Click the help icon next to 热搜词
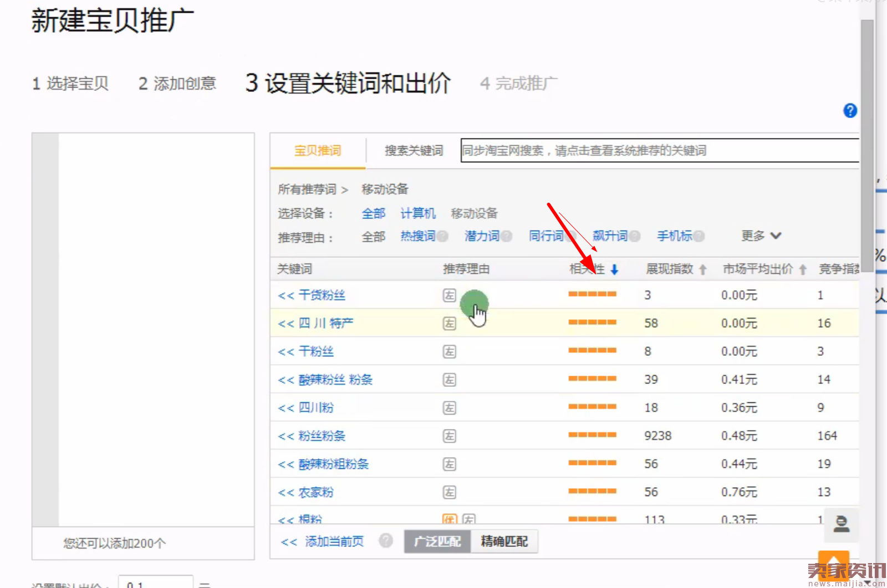The height and width of the screenshot is (588, 887). point(442,237)
